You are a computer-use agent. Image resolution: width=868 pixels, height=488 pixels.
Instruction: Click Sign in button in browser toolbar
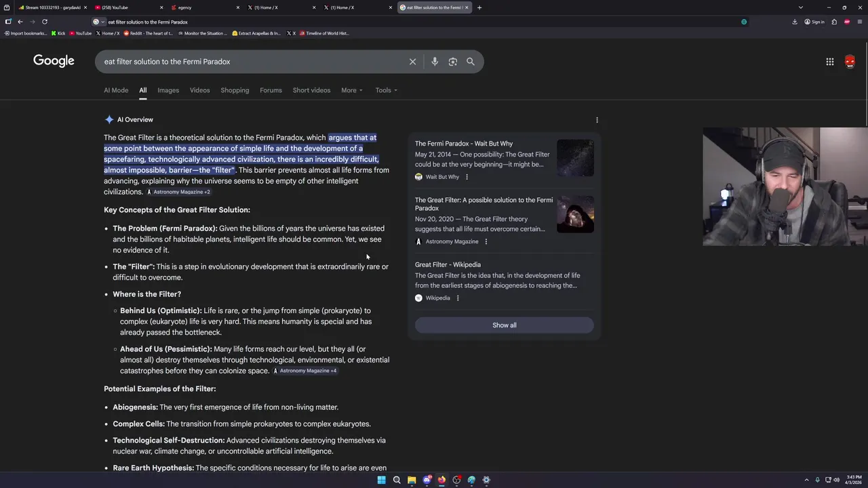[814, 22]
